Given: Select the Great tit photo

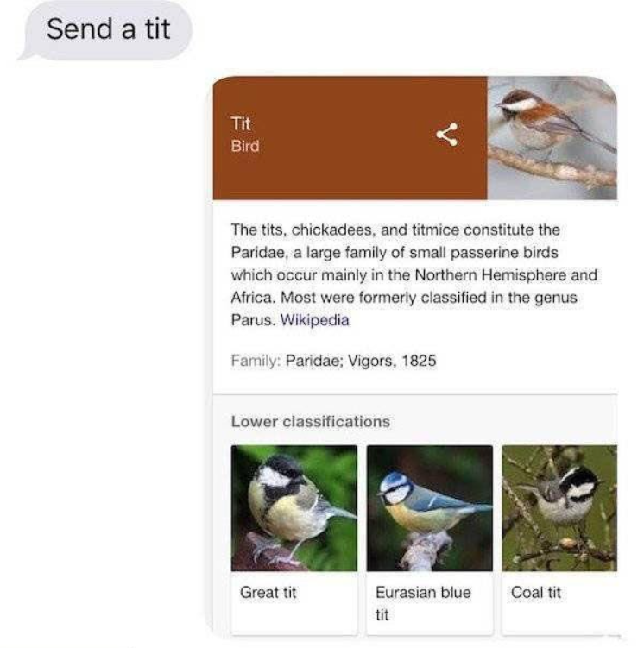Looking at the screenshot, I should [x=294, y=508].
